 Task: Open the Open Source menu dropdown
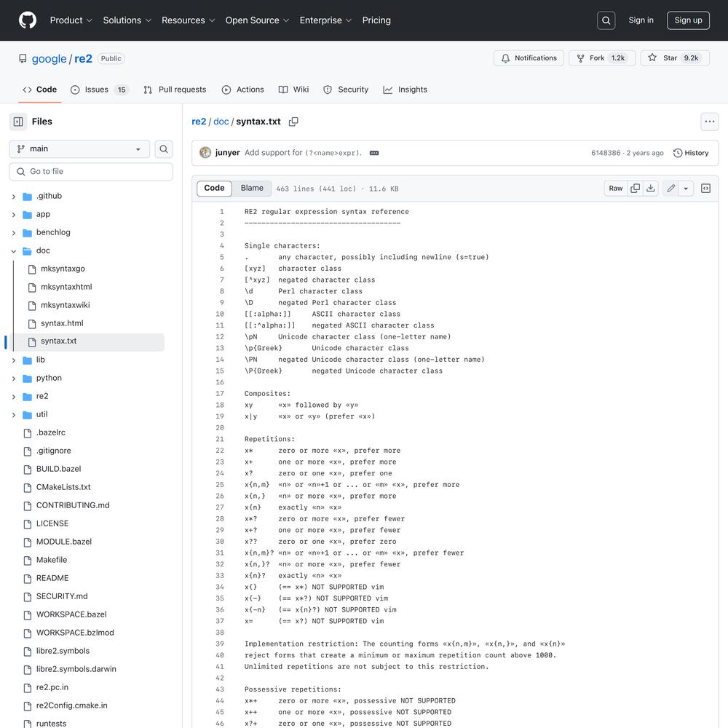[257, 20]
